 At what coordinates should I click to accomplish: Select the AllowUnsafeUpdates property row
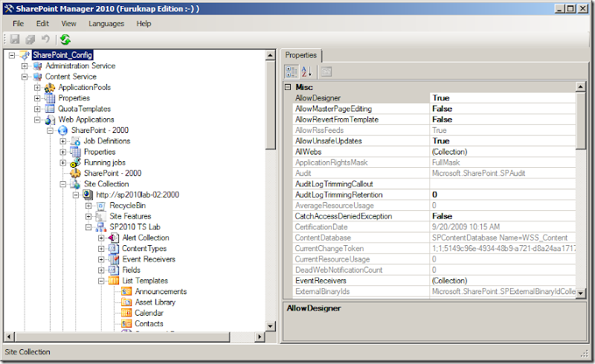434,141
